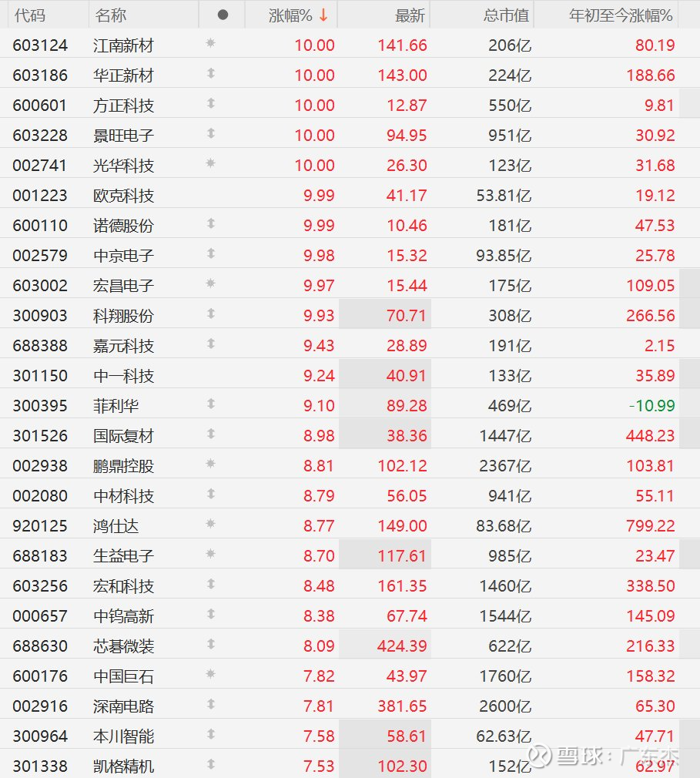This screenshot has height=778, width=700.
Task: Click 芯碁微装 highlighted price 424.39
Action: click(402, 646)
